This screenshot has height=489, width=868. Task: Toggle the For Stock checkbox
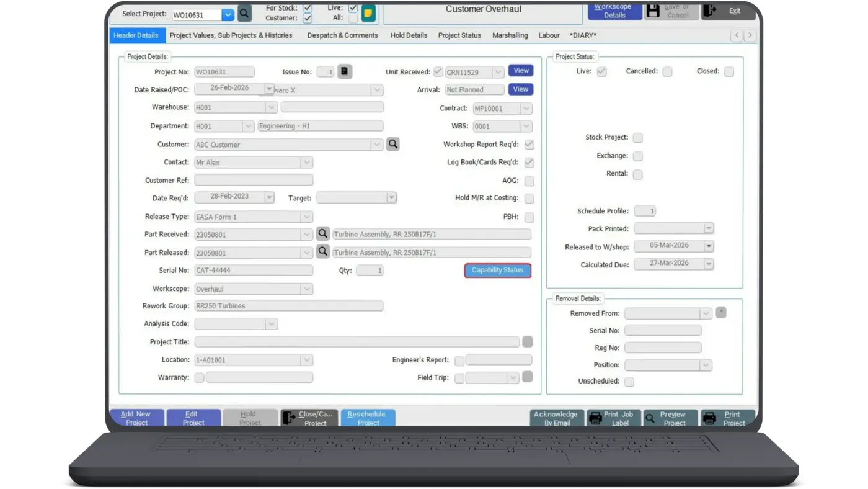(307, 7)
